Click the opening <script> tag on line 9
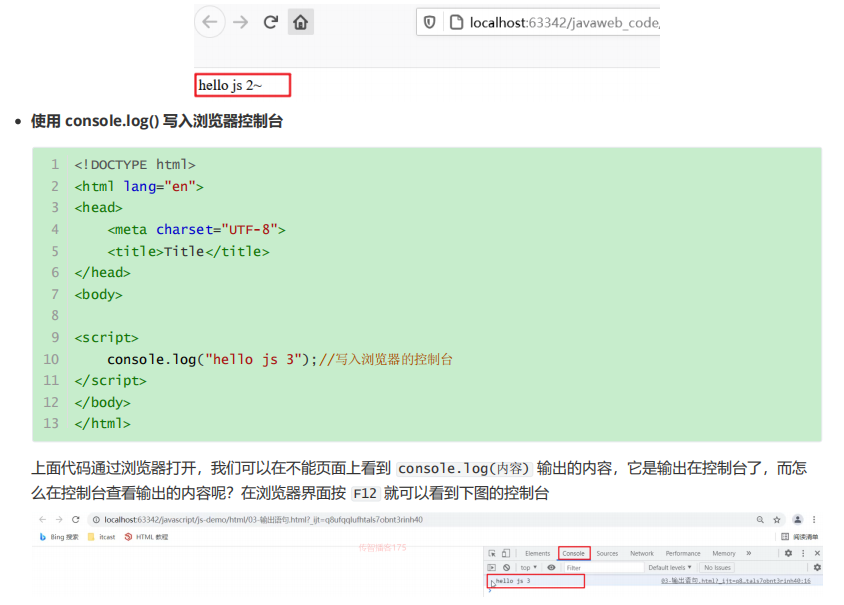This screenshot has height=605, width=844. (107, 337)
